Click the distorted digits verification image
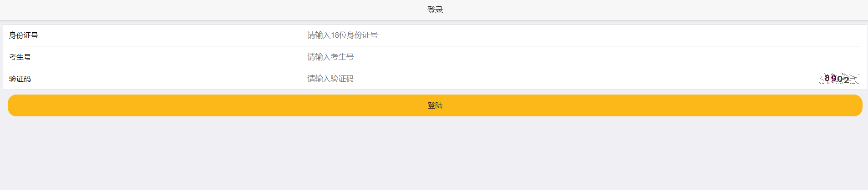Screen dimensions: 868x190 (839, 79)
